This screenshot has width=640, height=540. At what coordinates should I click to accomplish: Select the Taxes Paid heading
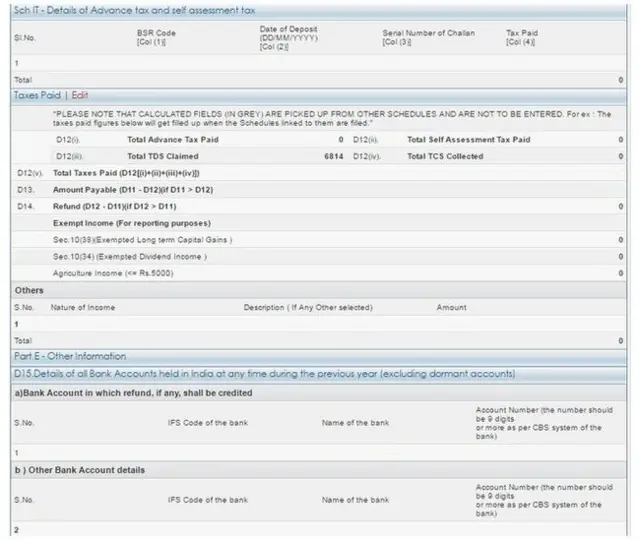pos(37,95)
